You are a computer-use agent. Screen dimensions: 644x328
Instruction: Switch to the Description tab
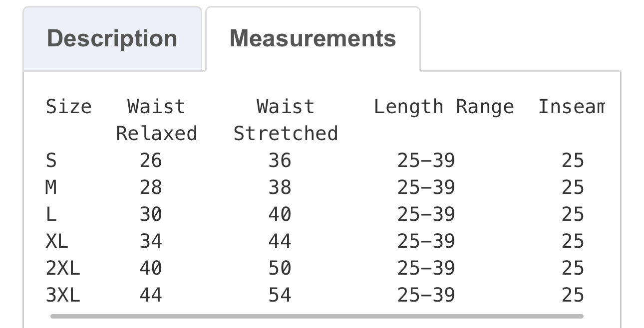(112, 39)
